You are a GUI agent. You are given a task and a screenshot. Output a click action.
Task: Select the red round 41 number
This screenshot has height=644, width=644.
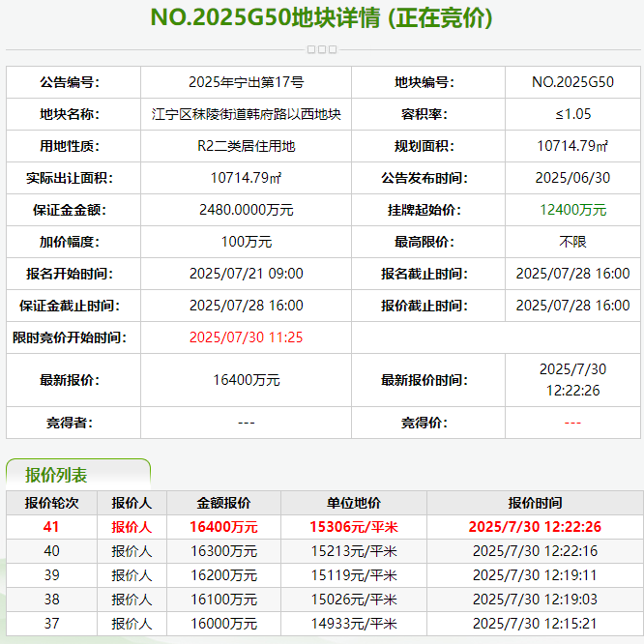tap(51, 527)
